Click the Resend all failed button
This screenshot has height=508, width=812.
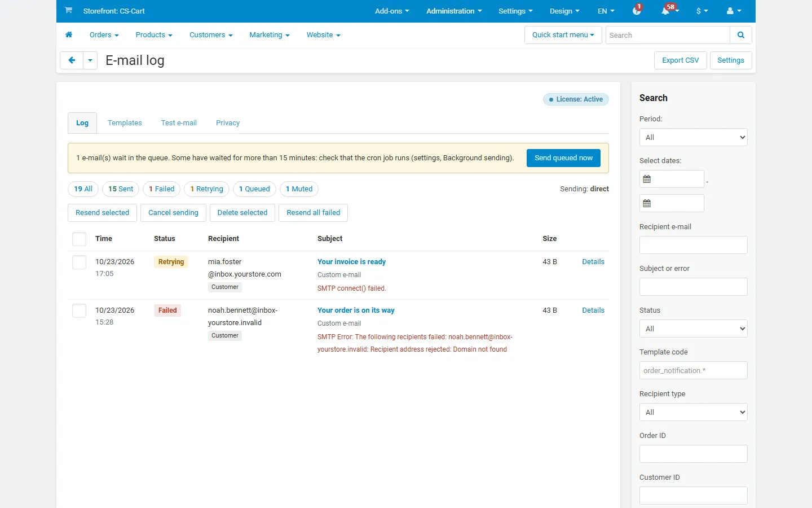[x=314, y=213]
